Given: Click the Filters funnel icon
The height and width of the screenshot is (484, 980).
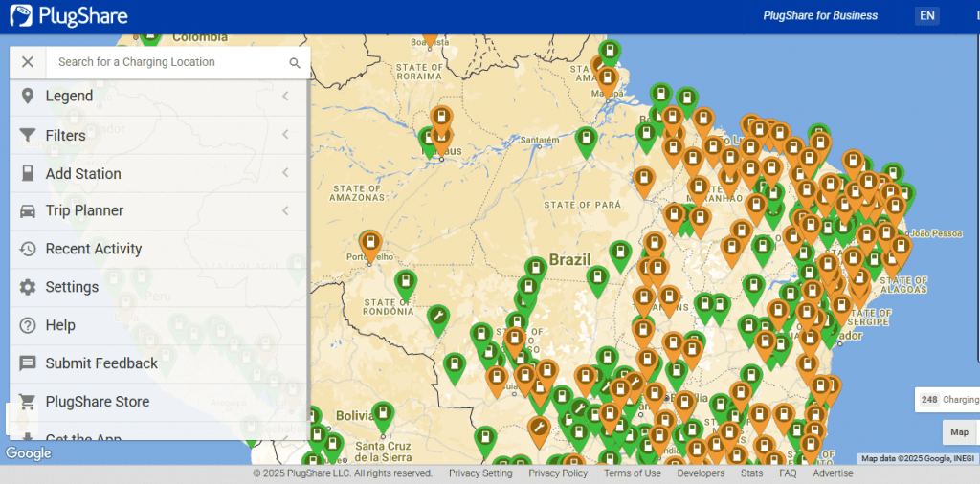Looking at the screenshot, I should 27,136.
